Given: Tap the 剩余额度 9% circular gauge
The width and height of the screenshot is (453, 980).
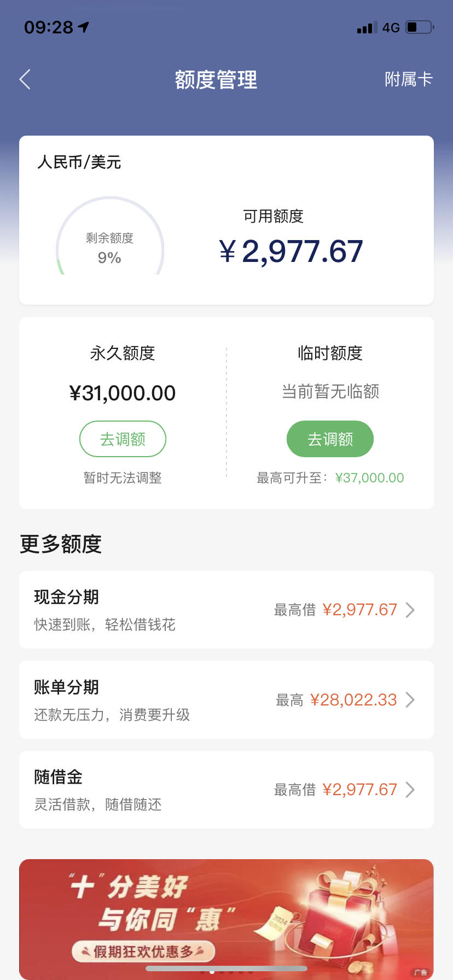Looking at the screenshot, I should point(110,236).
